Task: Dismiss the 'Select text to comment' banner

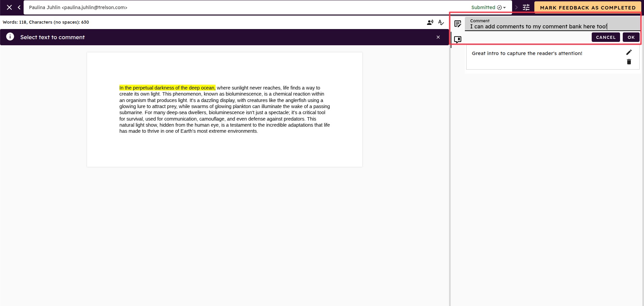Action: coord(438,37)
